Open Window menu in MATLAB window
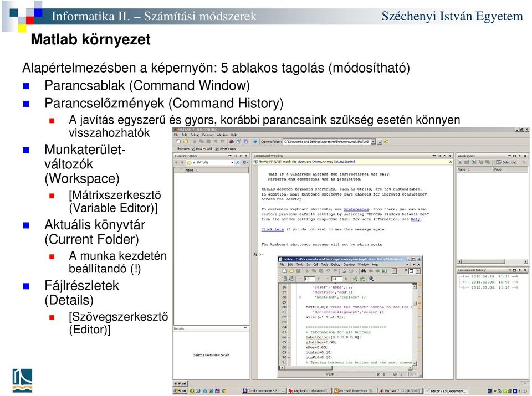The height and width of the screenshot is (396, 532). point(222,135)
